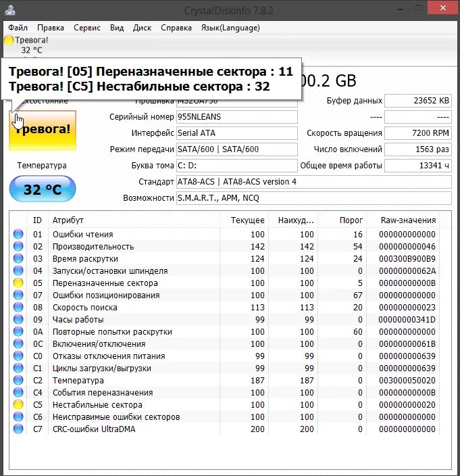This screenshot has height=476, width=460.
Task: Click the attribute name CRC-ошибки UltraDMA
Action: [94, 429]
